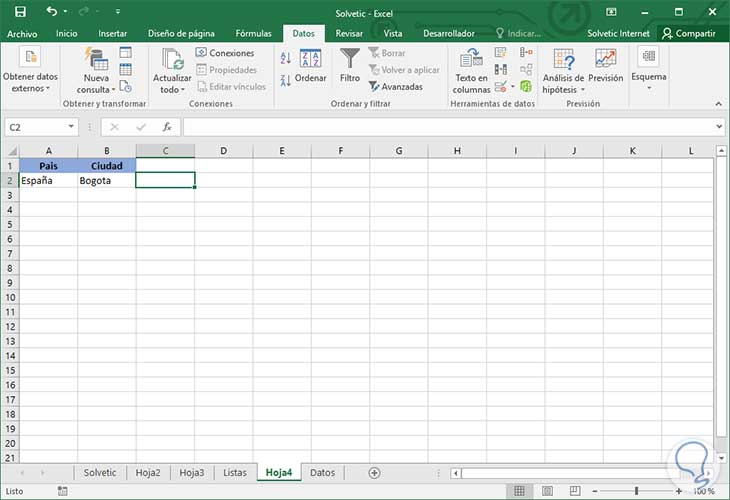Image resolution: width=730 pixels, height=500 pixels.
Task: Expand the Esquema group
Action: click(x=649, y=68)
